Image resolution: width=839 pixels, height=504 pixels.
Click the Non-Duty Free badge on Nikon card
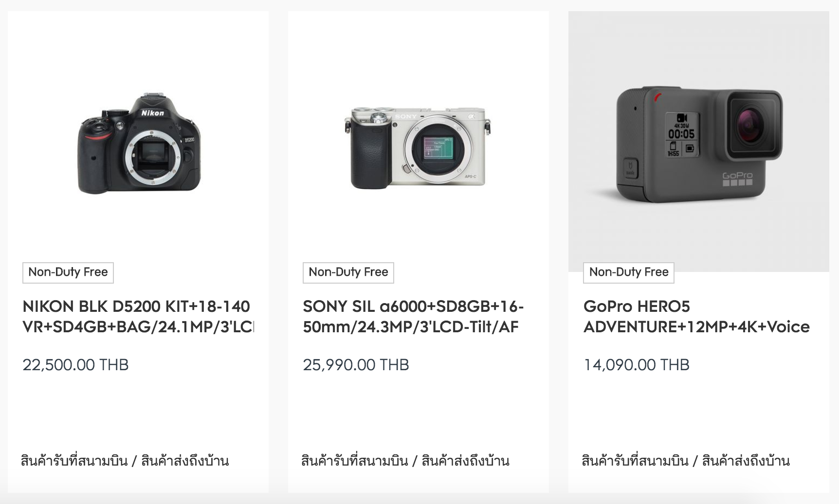(x=68, y=272)
